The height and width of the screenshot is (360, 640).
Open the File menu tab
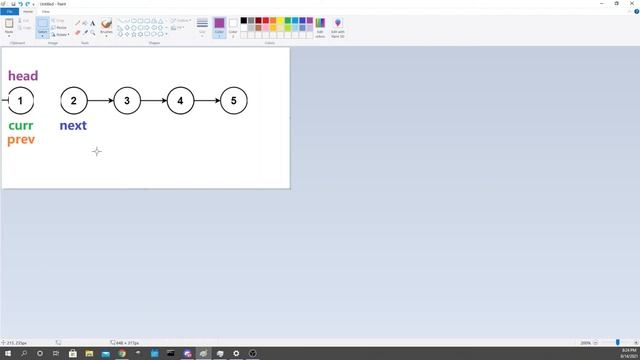(9, 11)
